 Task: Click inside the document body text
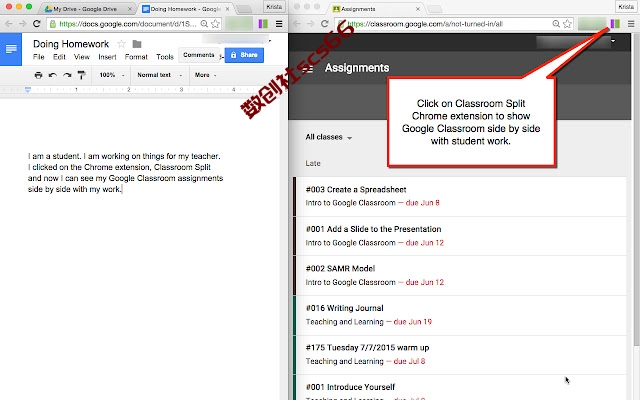point(125,173)
